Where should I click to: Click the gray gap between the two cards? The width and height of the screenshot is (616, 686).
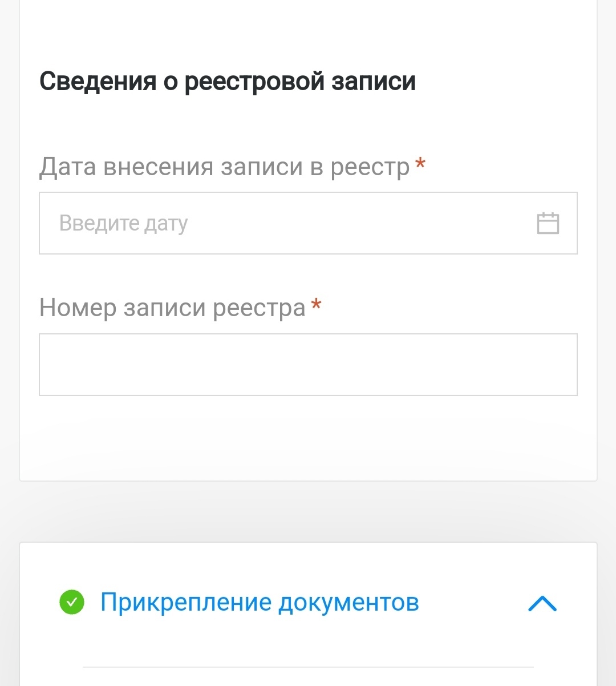coord(308,511)
